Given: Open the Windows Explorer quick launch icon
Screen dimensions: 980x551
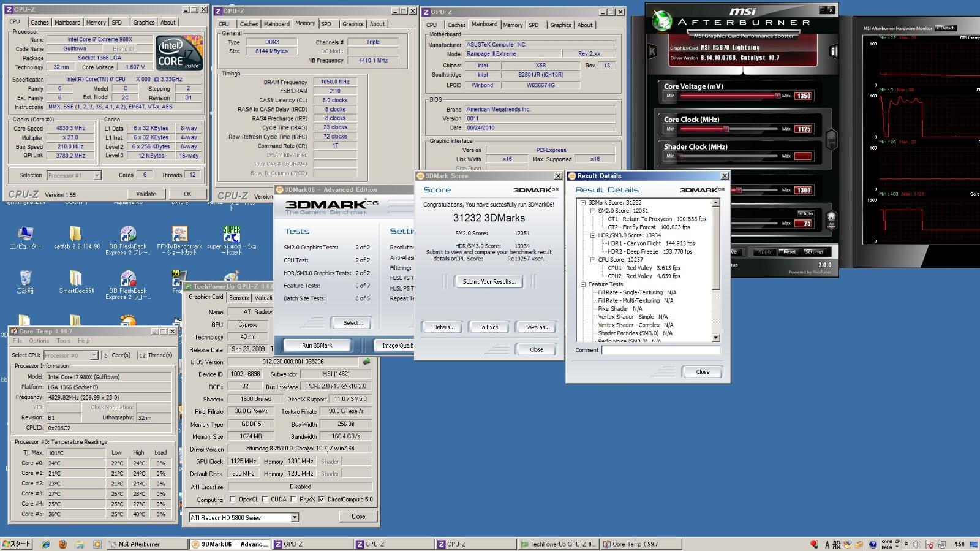Looking at the screenshot, I should (x=80, y=544).
